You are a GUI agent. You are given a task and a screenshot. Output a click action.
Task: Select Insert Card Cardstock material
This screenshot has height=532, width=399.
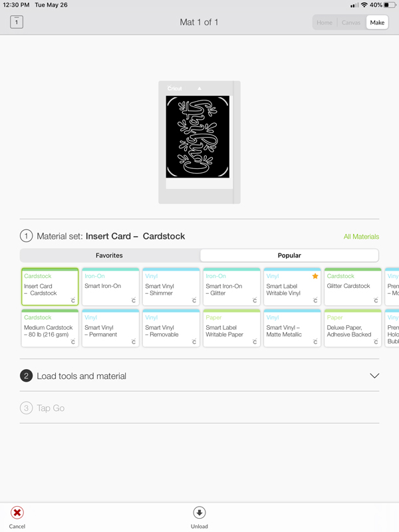click(50, 287)
